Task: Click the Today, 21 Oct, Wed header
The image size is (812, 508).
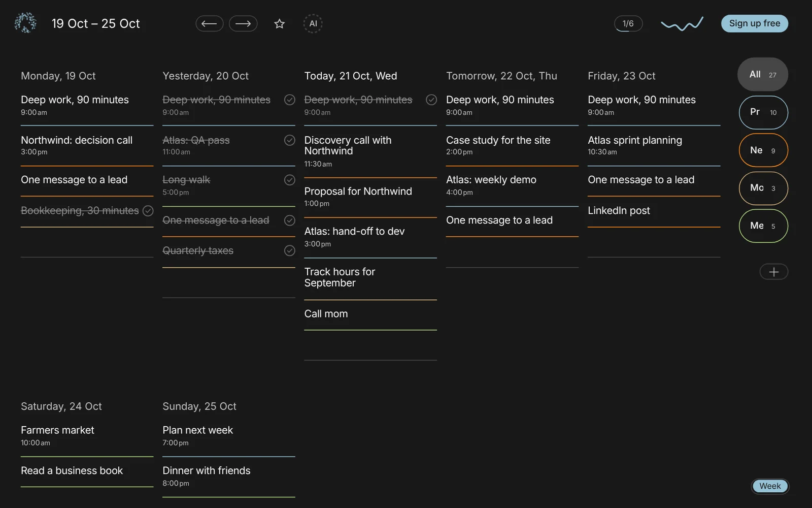Action: point(351,76)
